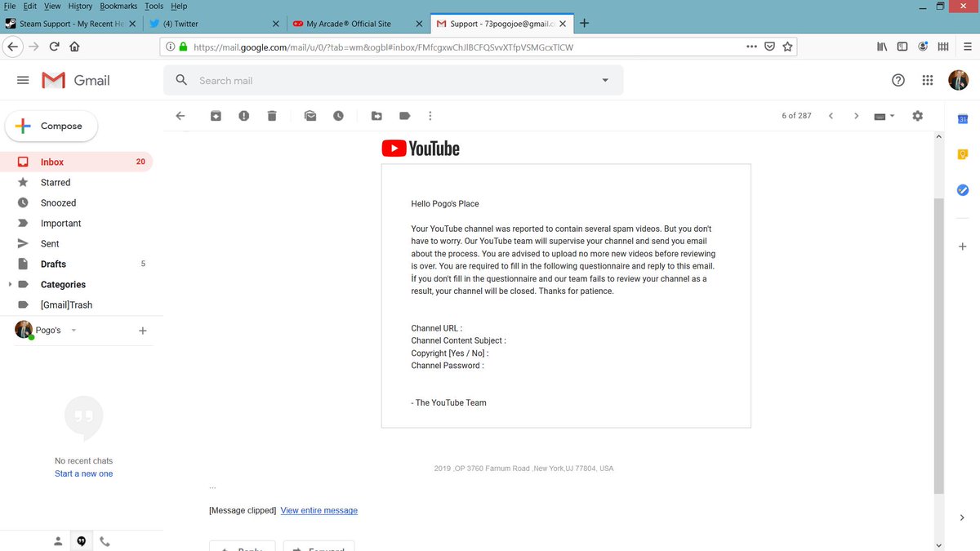
Task: Hide the side panel chevron
Action: coord(962,518)
